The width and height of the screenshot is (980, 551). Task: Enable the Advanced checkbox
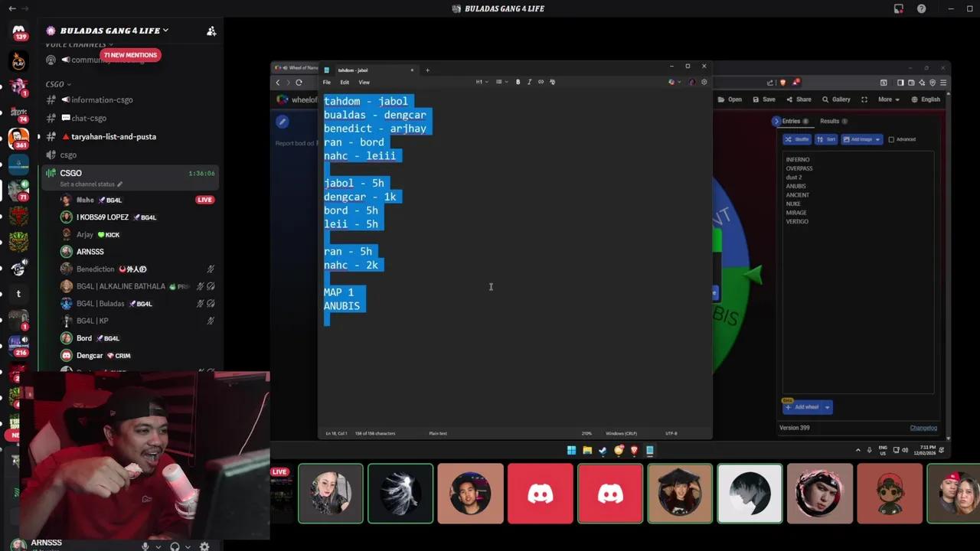click(x=891, y=139)
